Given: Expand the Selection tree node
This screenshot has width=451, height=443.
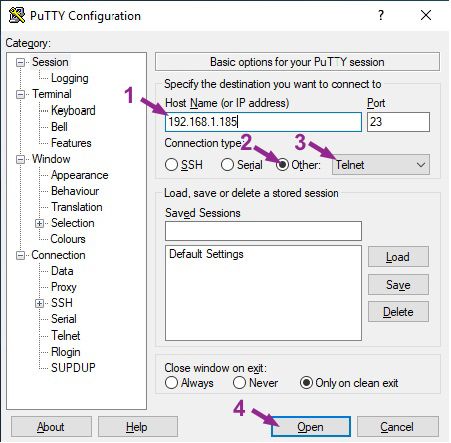Looking at the screenshot, I should [x=40, y=223].
